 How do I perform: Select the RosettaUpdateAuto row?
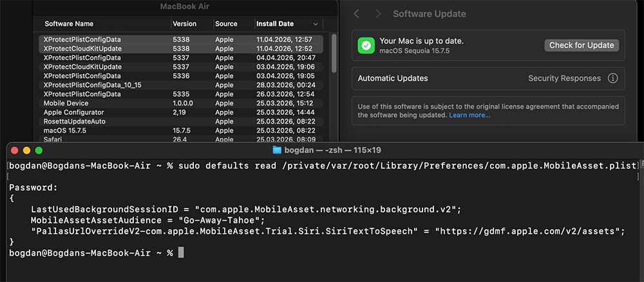pyautogui.click(x=181, y=122)
